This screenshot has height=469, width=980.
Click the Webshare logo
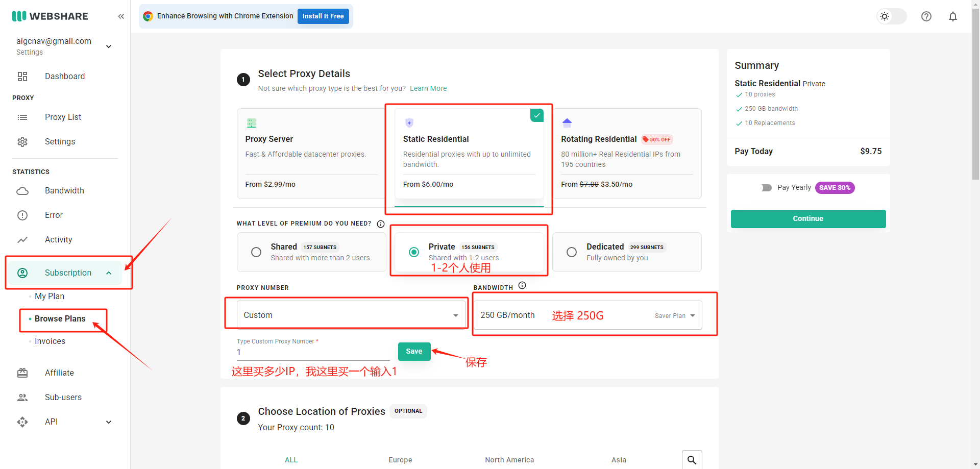50,16
